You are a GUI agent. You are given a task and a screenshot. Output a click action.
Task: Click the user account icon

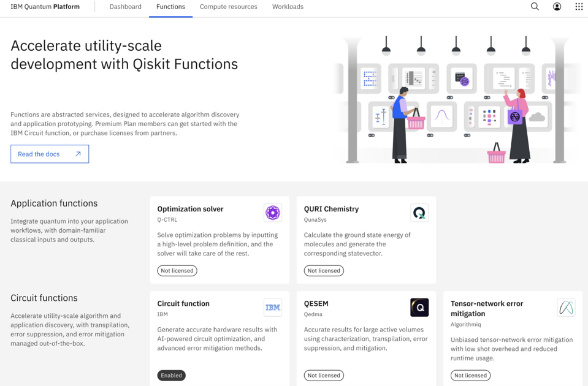click(x=557, y=7)
